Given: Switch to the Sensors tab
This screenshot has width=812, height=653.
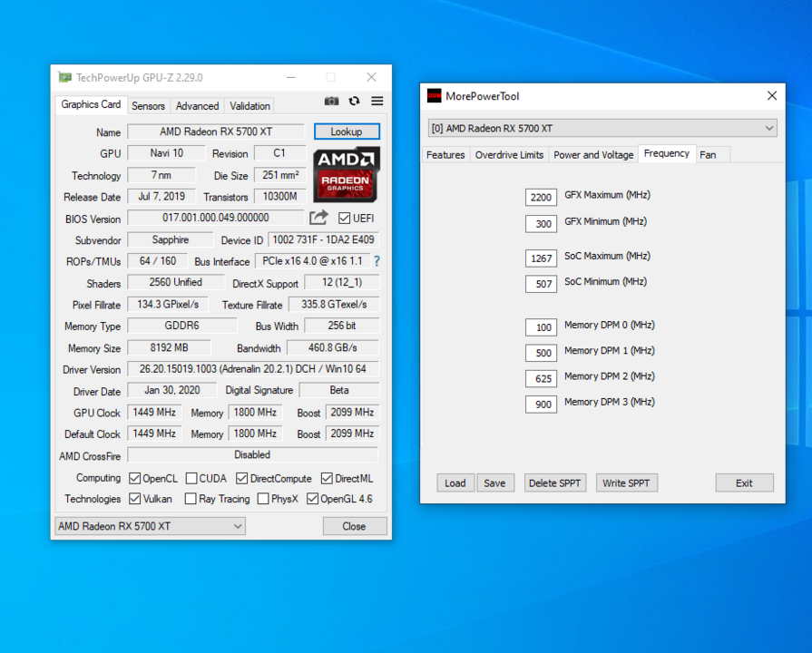Looking at the screenshot, I should point(148,106).
